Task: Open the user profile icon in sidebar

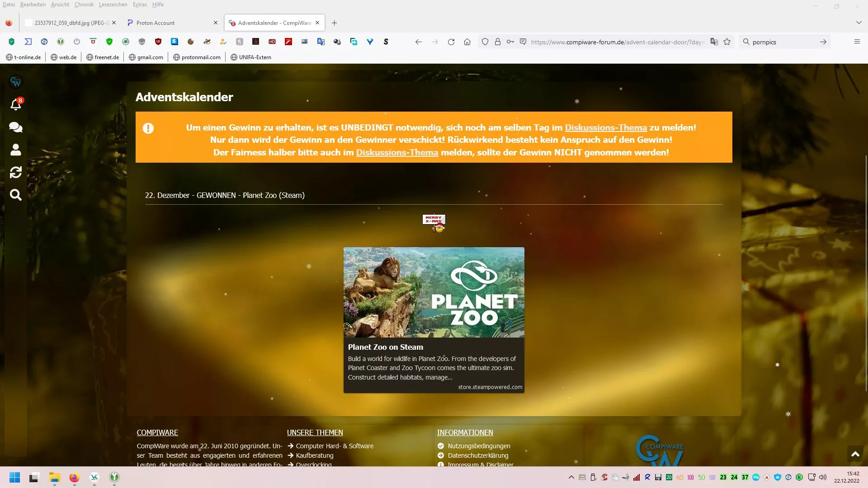Action: 16,150
